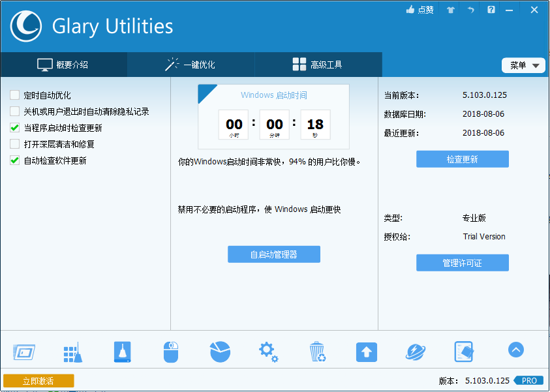Click the 专业版 type value

474,218
